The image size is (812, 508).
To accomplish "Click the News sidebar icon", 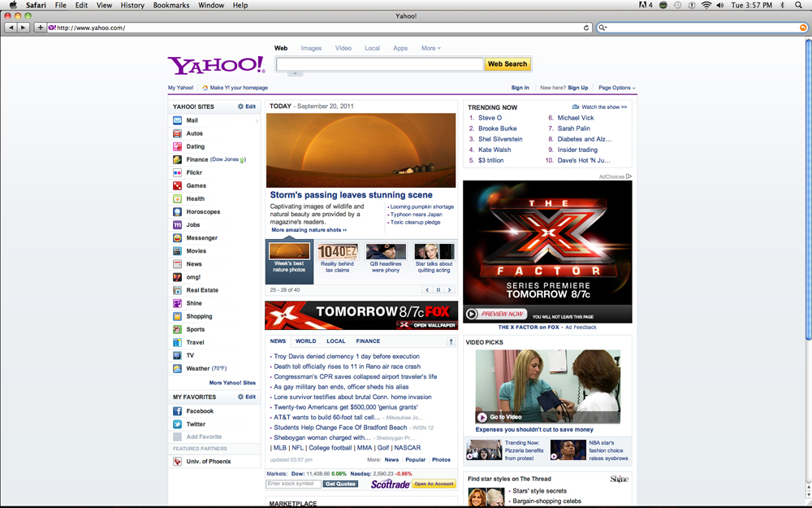I will 177,264.
